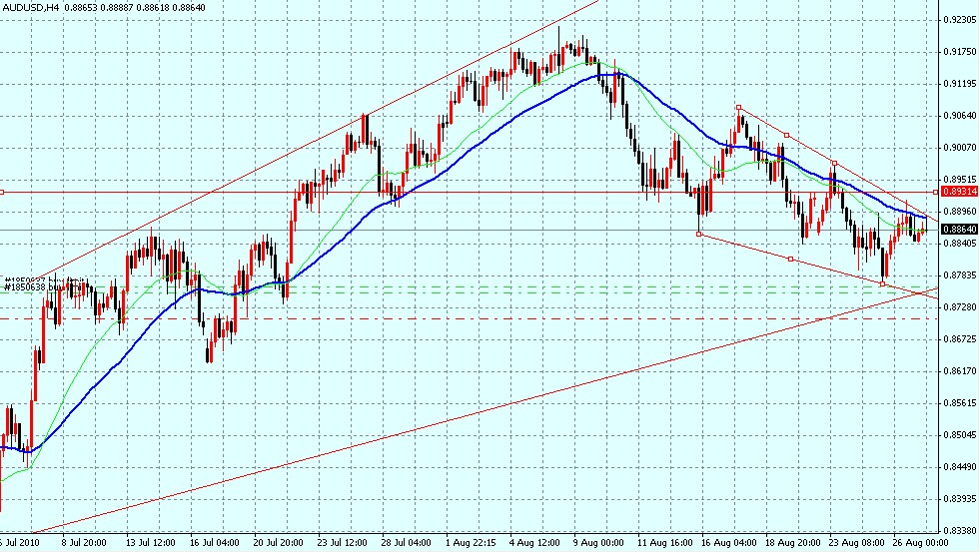Click the 9 Aug 00:00 time axis label
The width and height of the screenshot is (980, 553).
(598, 543)
